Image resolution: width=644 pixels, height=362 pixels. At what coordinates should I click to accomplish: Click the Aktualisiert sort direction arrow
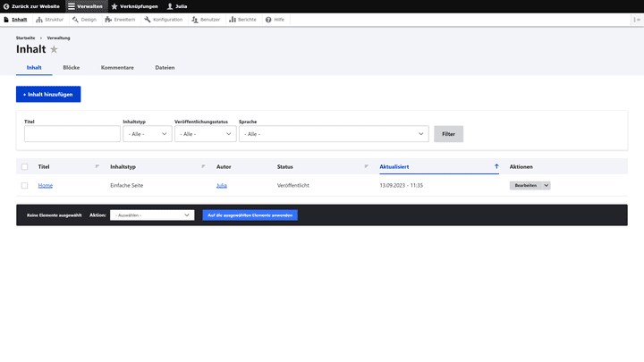click(496, 166)
